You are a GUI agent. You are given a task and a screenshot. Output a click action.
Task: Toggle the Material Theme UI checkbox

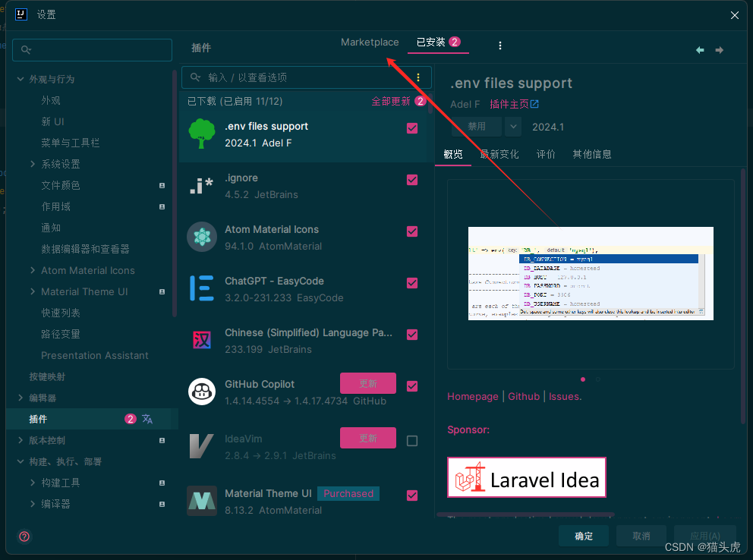412,496
